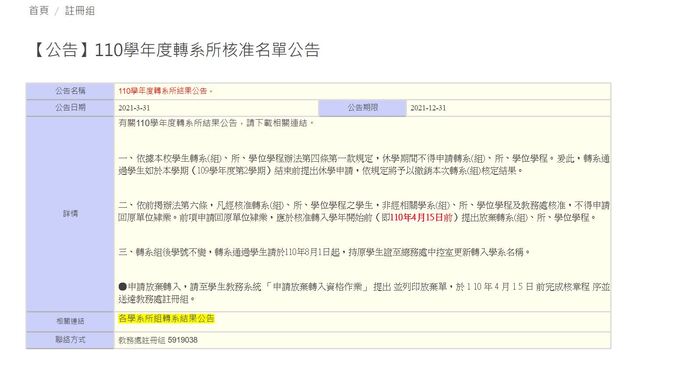Screen dimensions: 700x372
Task: Click the 公告期限 label cell
Action: pyautogui.click(x=362, y=108)
